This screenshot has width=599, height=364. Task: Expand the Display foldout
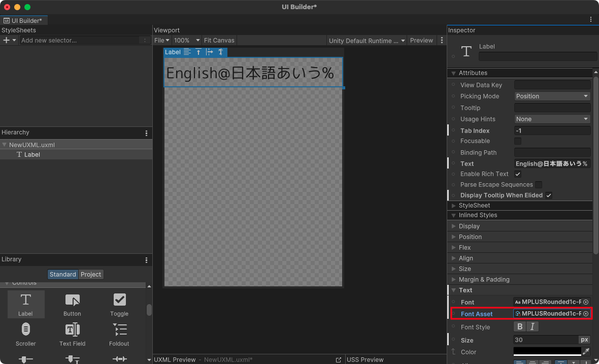pos(453,226)
